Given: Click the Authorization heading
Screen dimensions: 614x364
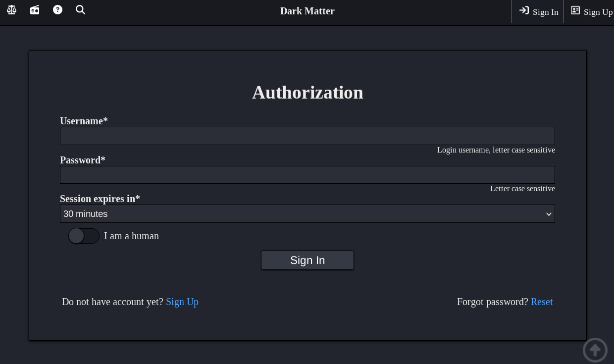Looking at the screenshot, I should pos(307,93).
